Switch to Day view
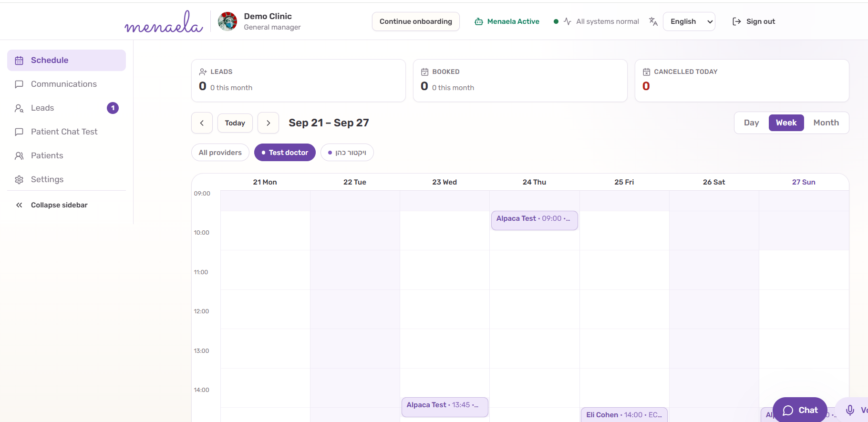 coord(751,123)
